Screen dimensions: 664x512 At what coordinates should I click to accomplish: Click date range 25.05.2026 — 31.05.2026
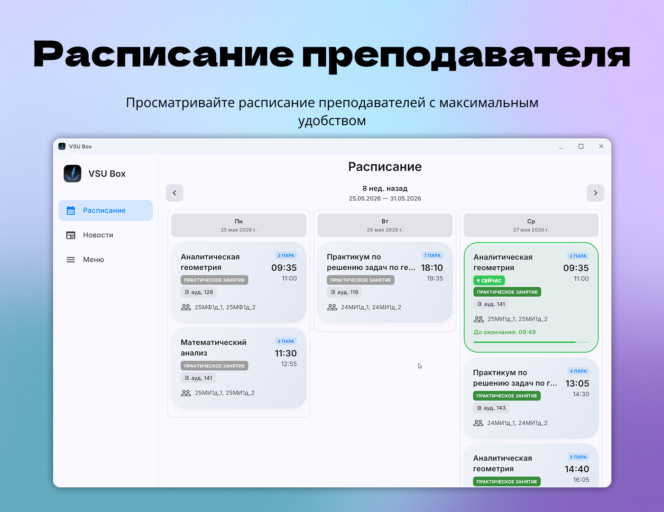coord(385,199)
